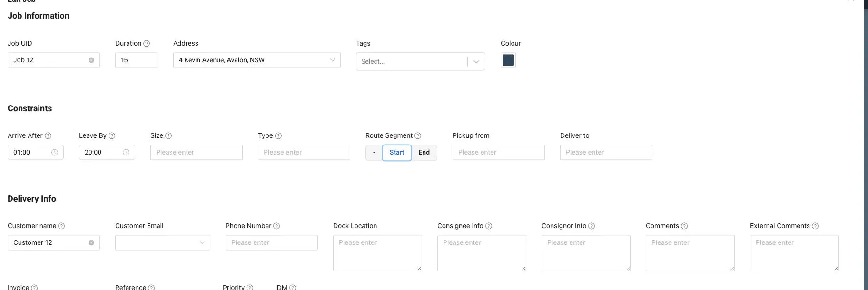The image size is (868, 290).
Task: Expand the Address dropdown
Action: point(332,60)
